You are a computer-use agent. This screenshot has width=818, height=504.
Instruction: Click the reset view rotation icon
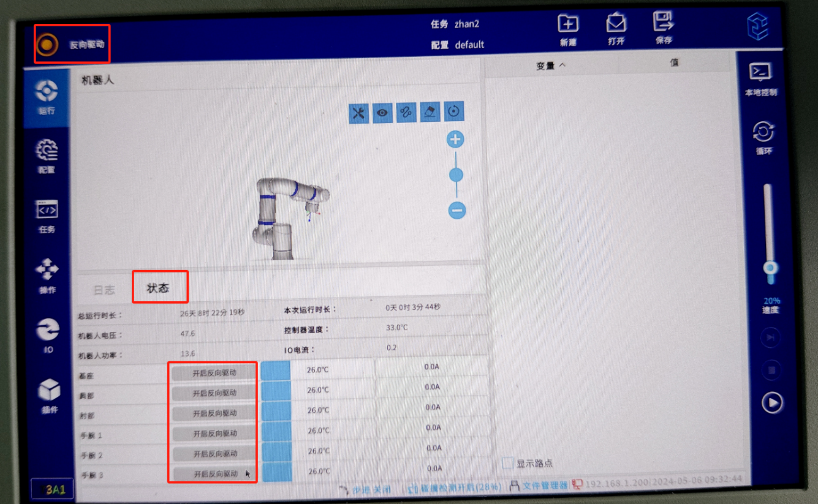[x=454, y=111]
